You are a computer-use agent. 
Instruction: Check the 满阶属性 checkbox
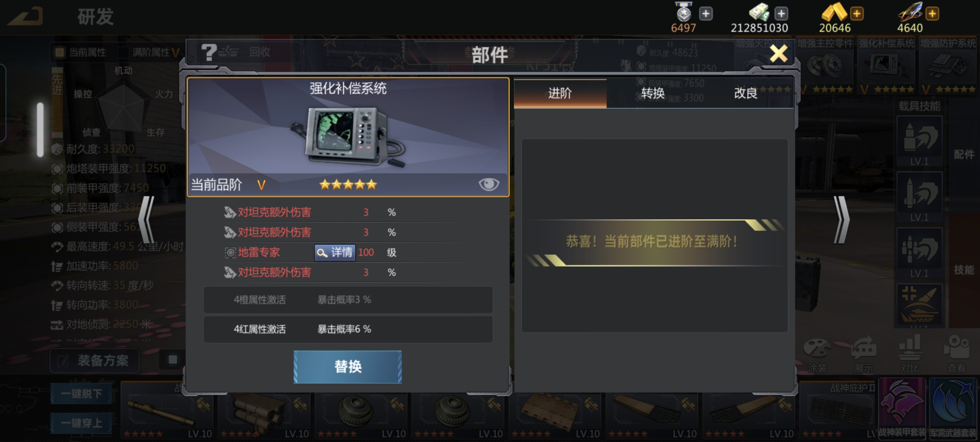(123, 52)
